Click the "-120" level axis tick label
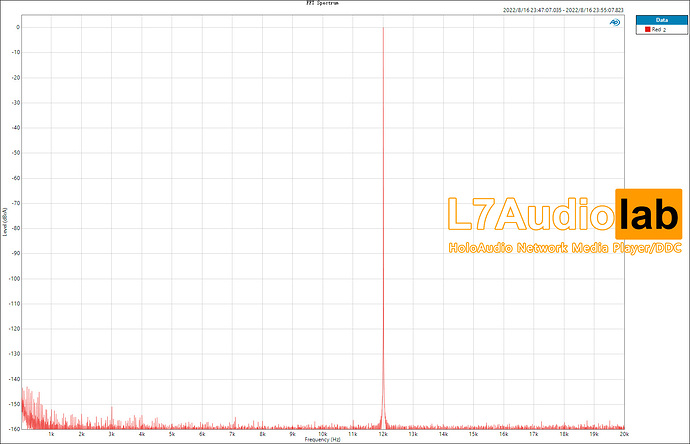The width and height of the screenshot is (690, 444). coord(15,329)
